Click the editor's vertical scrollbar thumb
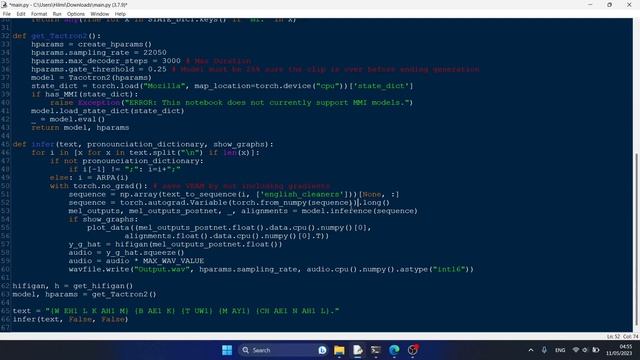Image resolution: width=640 pixels, height=360 pixels. coord(636,239)
